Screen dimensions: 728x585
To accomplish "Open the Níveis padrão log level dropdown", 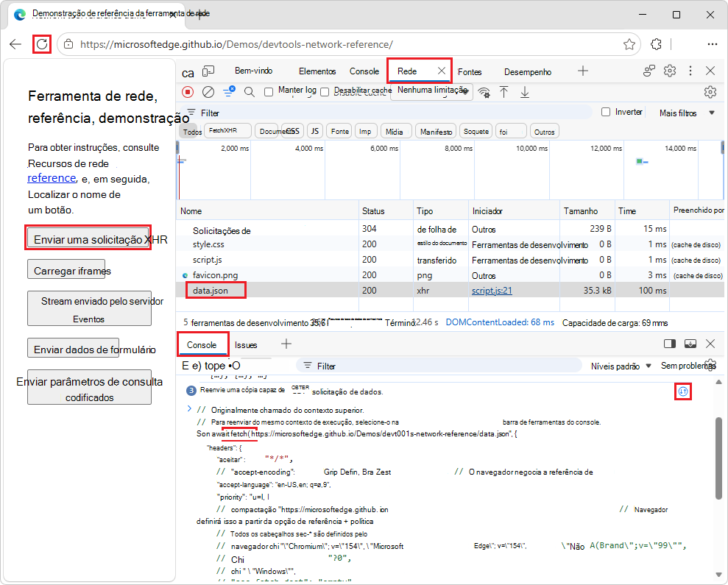I will [x=621, y=366].
